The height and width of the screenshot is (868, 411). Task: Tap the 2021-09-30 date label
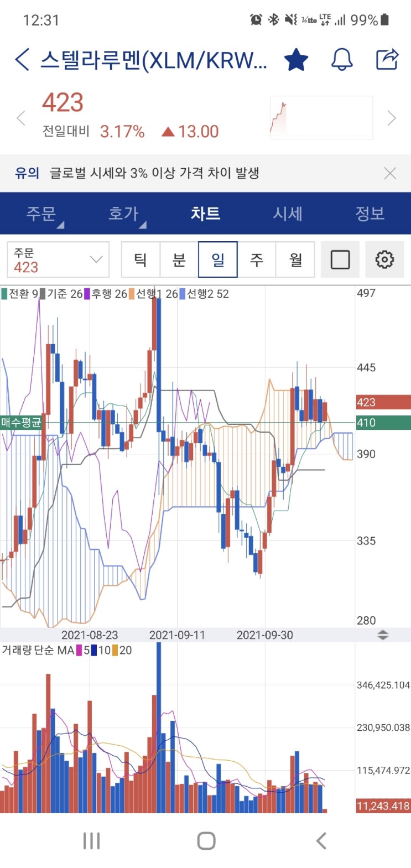coord(265,635)
